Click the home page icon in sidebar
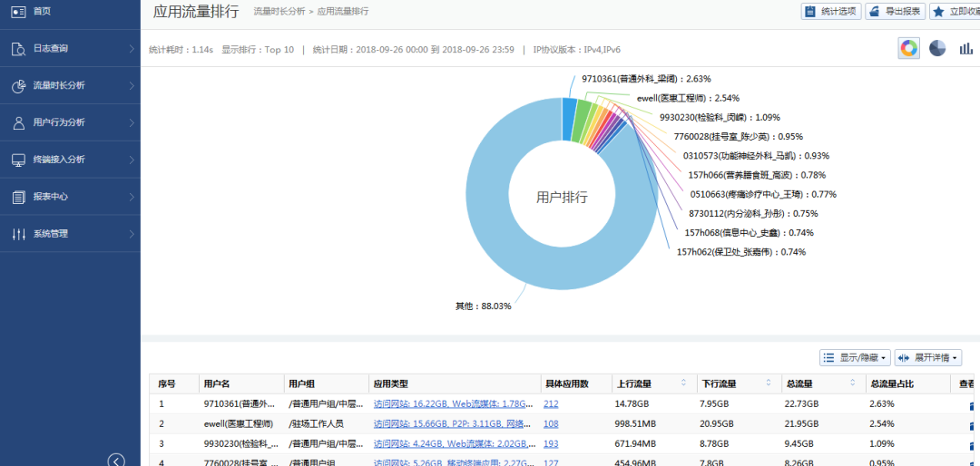This screenshot has width=980, height=466. tap(18, 11)
